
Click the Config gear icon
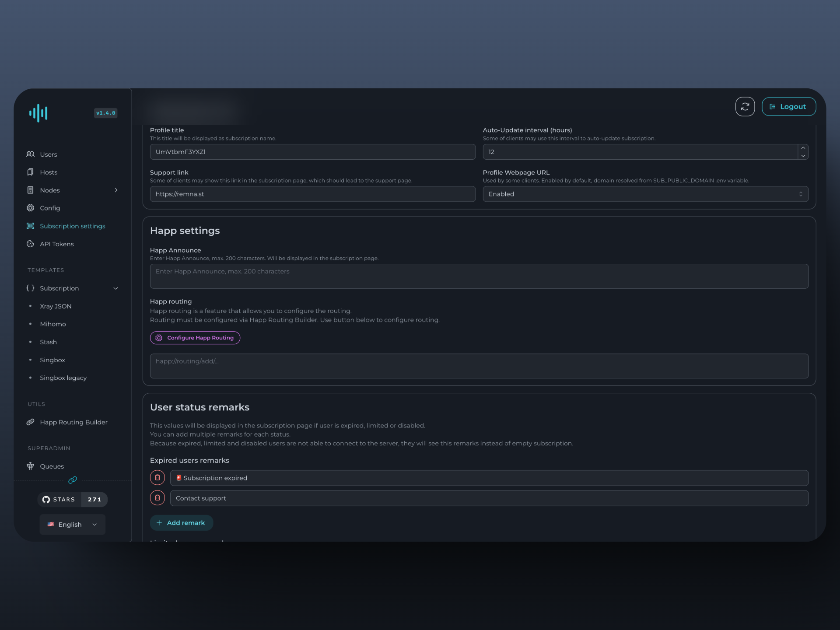click(x=30, y=208)
